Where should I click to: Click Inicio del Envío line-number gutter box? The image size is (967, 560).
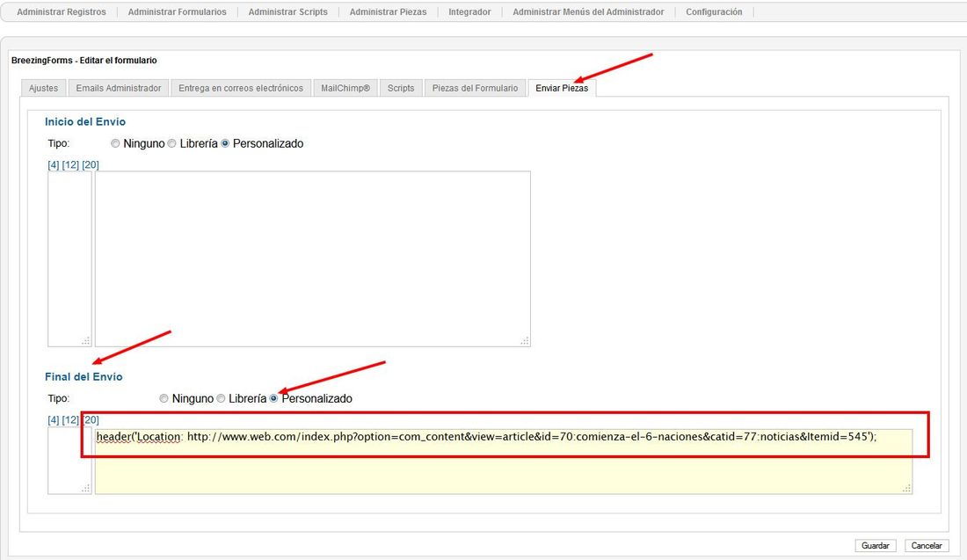tap(69, 259)
